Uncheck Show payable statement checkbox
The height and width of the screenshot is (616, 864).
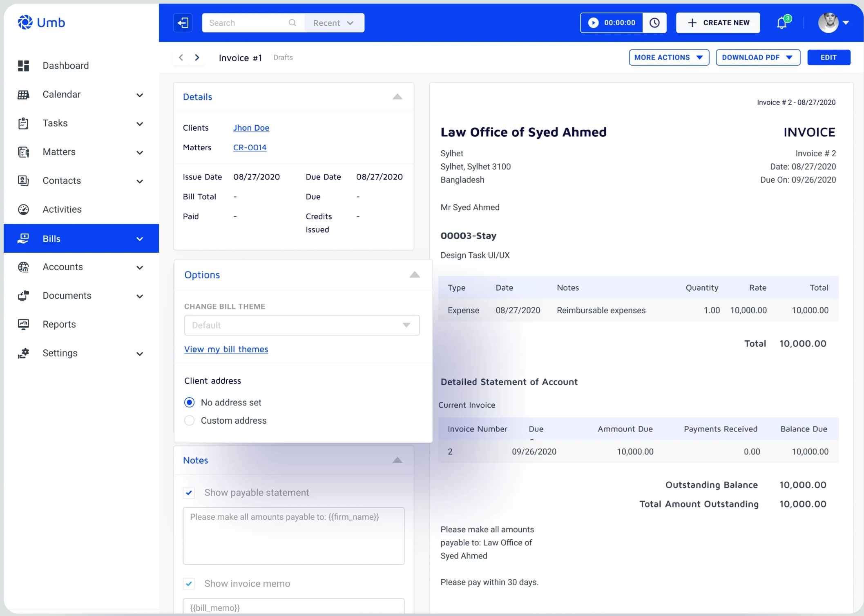click(189, 493)
